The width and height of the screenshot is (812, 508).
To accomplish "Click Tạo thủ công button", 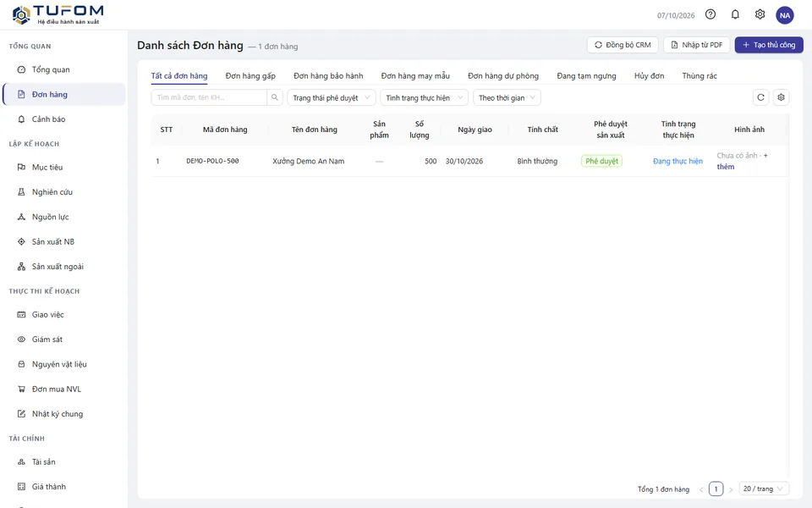I will [x=769, y=45].
